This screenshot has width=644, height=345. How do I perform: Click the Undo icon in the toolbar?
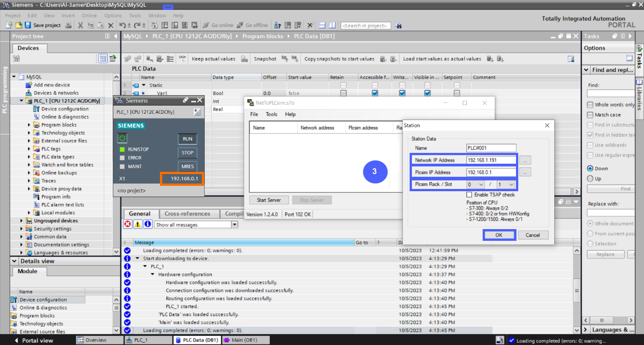point(123,25)
